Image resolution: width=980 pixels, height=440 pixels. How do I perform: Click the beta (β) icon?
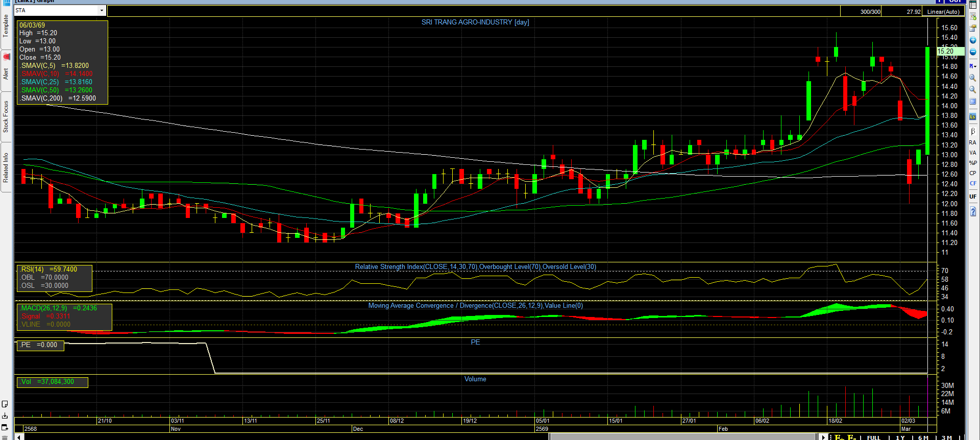coord(973,131)
